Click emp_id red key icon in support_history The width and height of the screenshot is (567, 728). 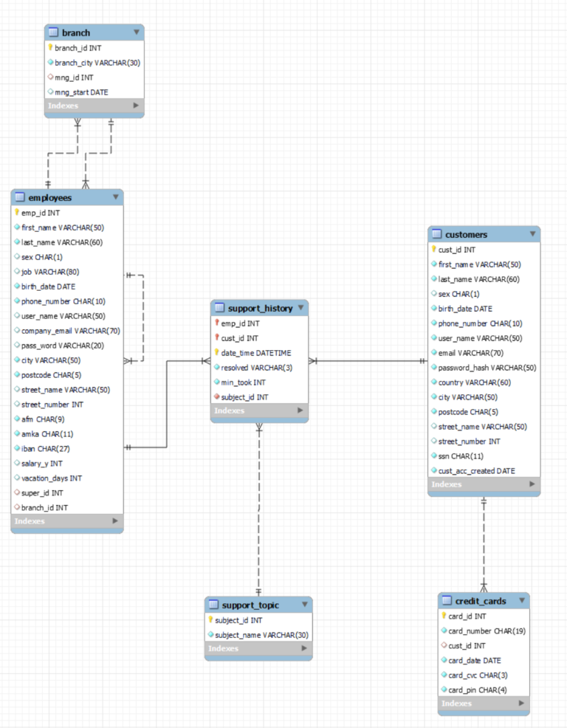click(217, 323)
